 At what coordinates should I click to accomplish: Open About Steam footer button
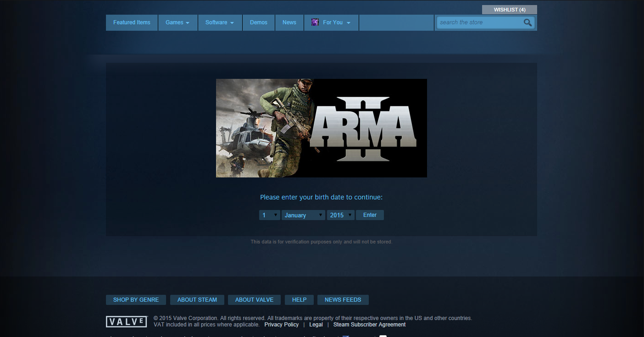pyautogui.click(x=197, y=300)
